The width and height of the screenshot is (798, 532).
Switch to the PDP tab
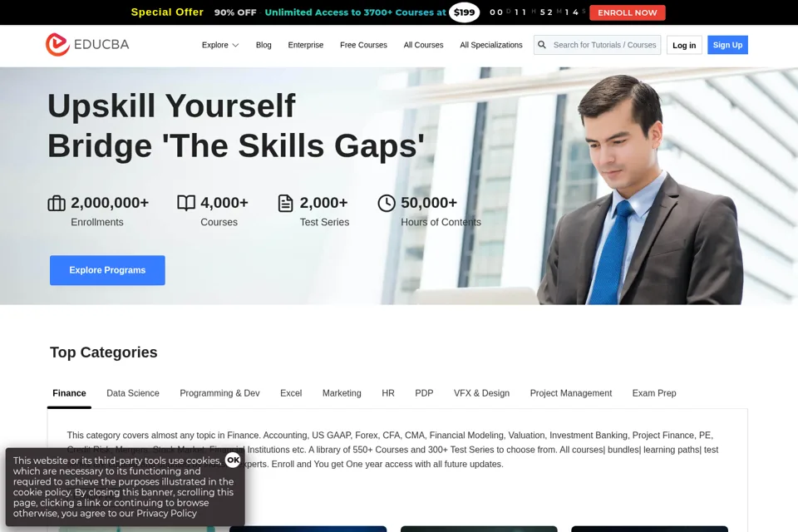pos(424,393)
